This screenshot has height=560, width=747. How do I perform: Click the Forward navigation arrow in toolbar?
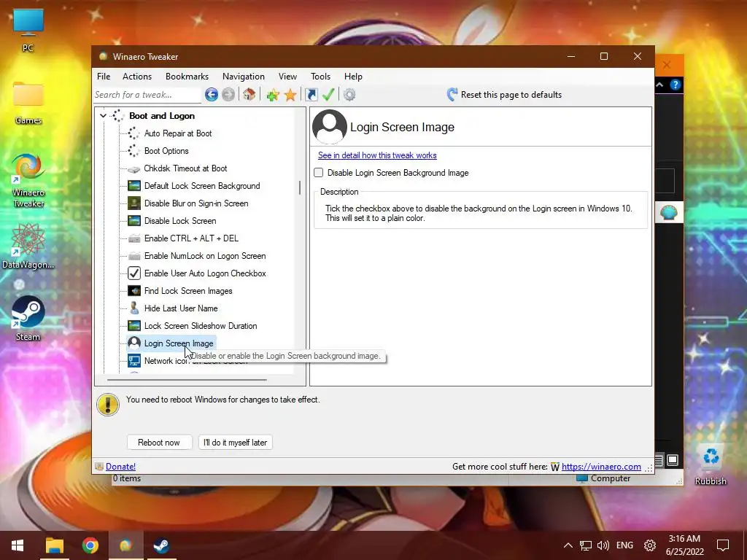[x=228, y=94]
